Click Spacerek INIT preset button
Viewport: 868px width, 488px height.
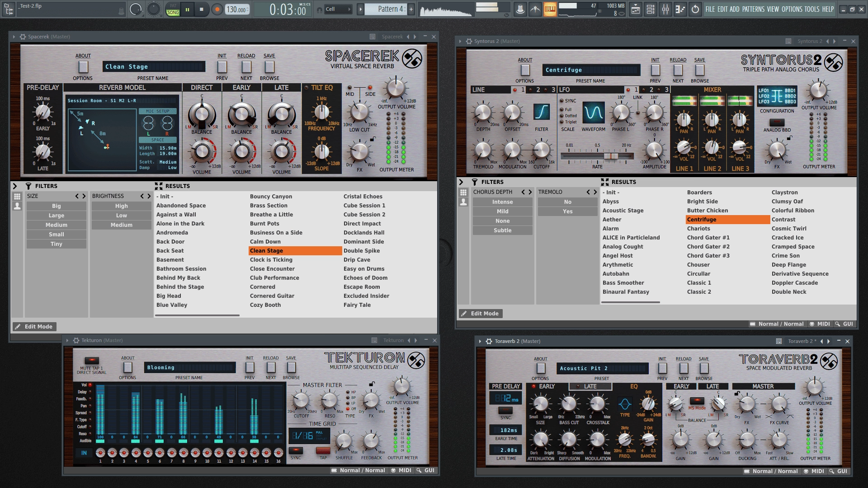click(222, 67)
